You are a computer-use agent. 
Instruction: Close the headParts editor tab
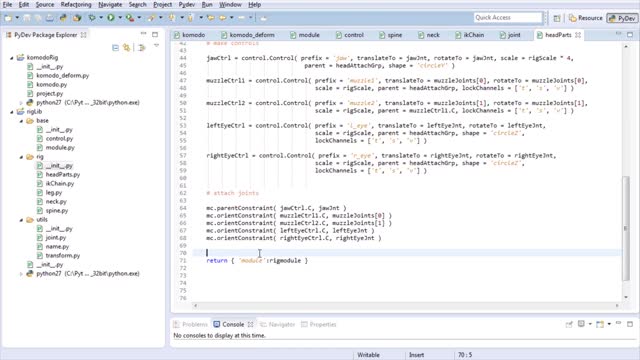pyautogui.click(x=578, y=35)
